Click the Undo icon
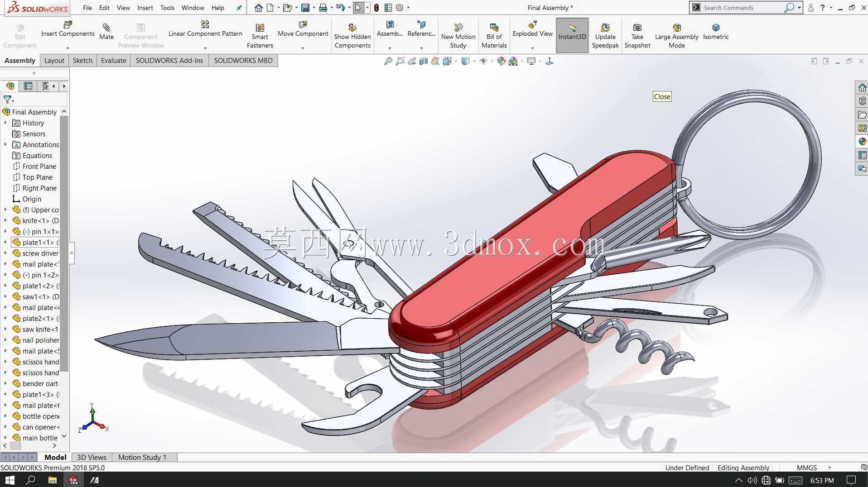Image resolution: width=868 pixels, height=487 pixels. [341, 8]
